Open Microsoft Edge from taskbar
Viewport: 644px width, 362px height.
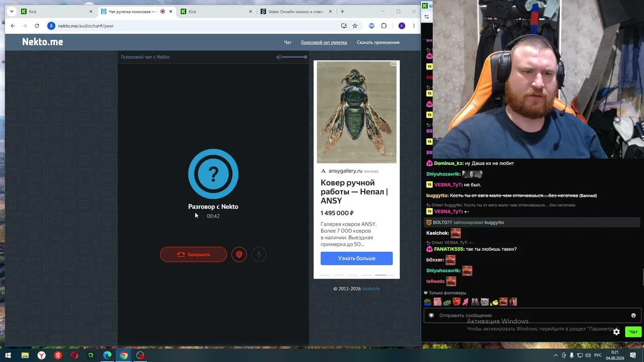coord(107,355)
